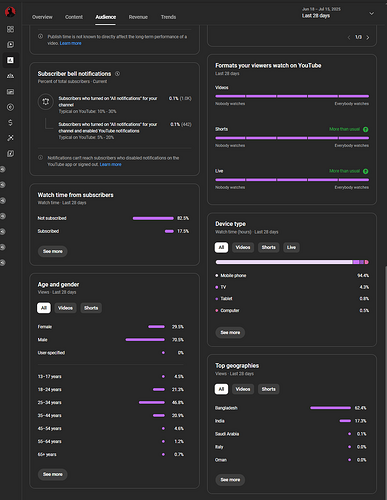Open the Customization wand icon
The image size is (387, 500).
coord(10,138)
